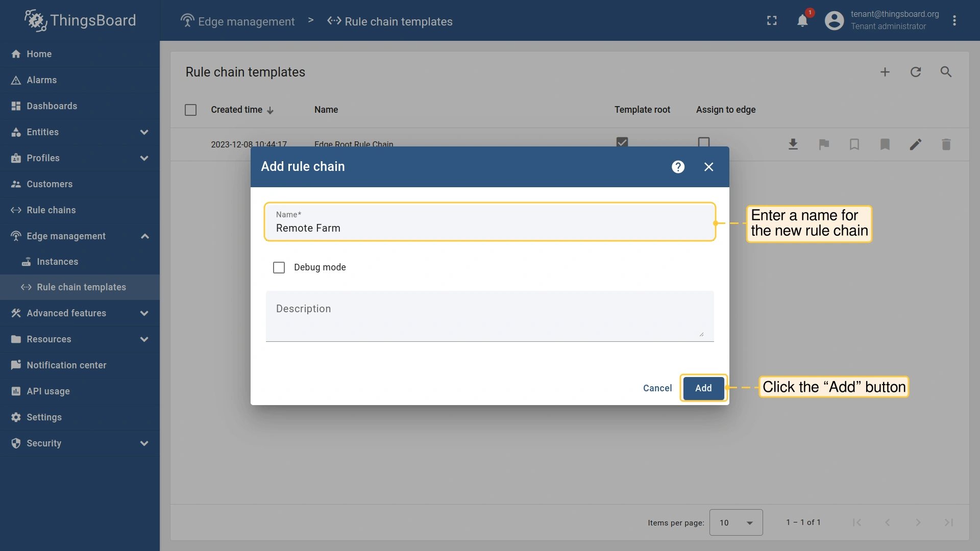This screenshot has width=980, height=551.
Task: Refresh the rule chain templates list
Action: point(916,72)
